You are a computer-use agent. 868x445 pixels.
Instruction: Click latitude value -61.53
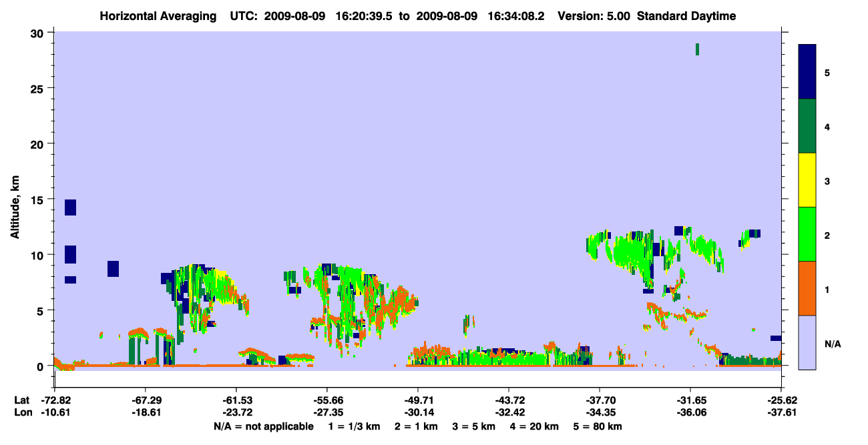click(236, 400)
